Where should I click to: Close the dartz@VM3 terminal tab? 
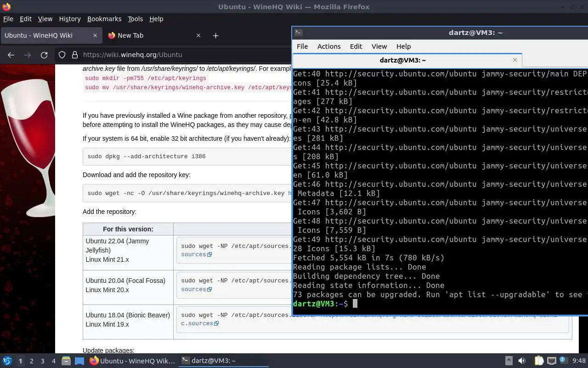point(515,60)
